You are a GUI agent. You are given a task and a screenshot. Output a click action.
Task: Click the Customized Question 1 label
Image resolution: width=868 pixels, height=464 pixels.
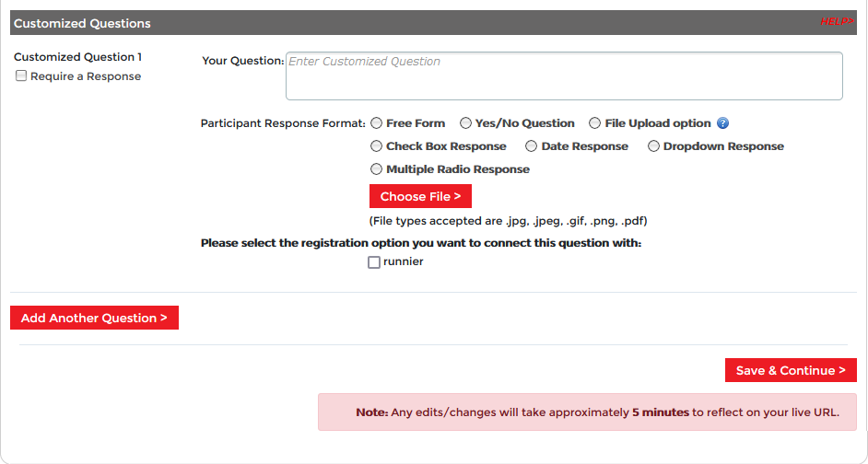[78, 57]
